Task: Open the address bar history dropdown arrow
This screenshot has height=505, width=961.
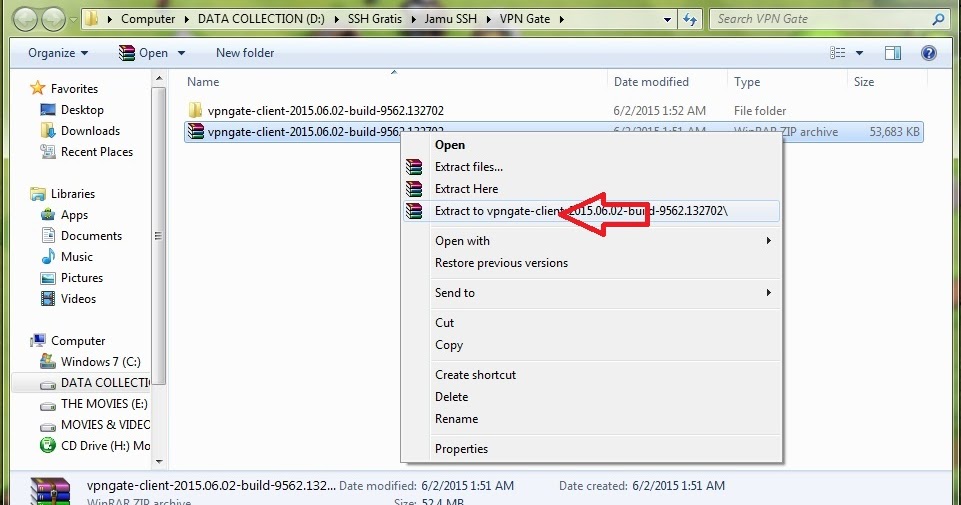Action: pos(667,20)
